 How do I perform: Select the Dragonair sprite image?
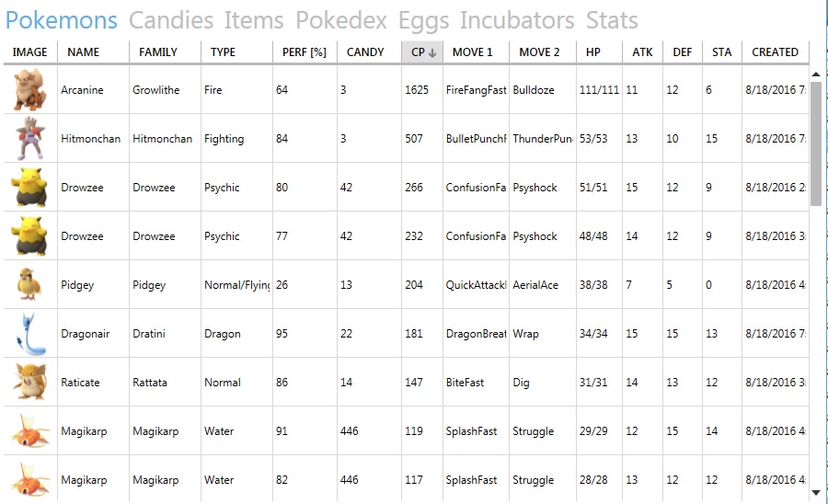click(x=30, y=334)
